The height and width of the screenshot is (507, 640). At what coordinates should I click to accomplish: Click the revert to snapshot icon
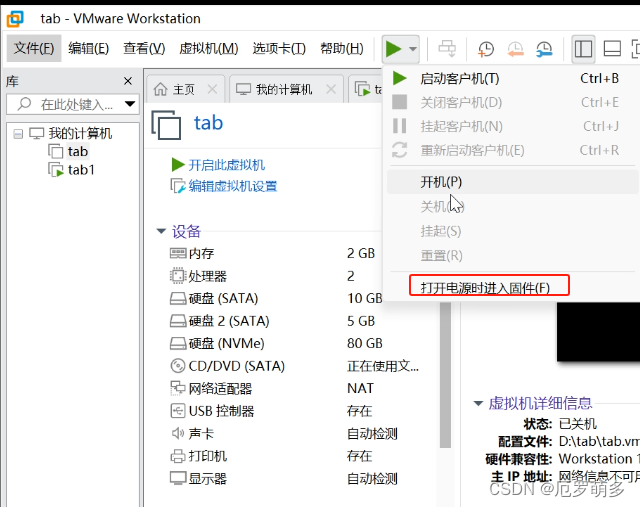(515, 49)
